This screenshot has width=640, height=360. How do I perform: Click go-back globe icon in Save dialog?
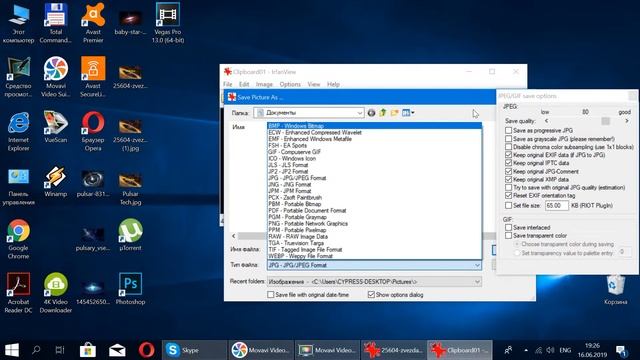click(x=371, y=113)
